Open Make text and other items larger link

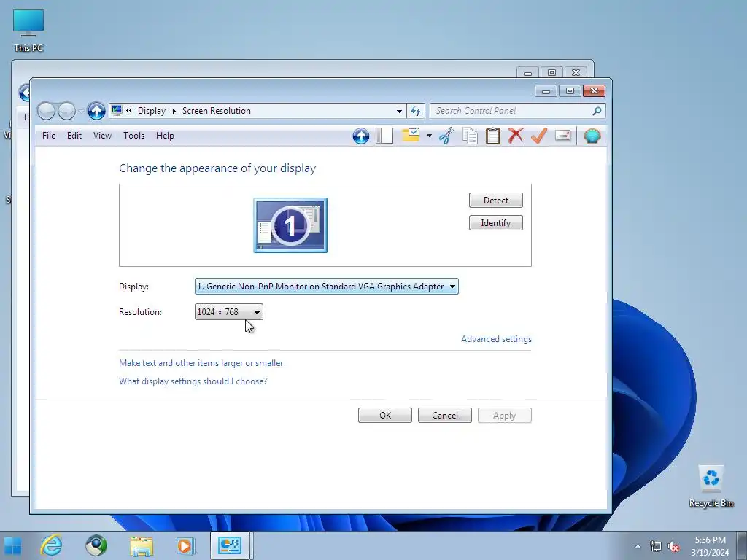[x=201, y=363]
